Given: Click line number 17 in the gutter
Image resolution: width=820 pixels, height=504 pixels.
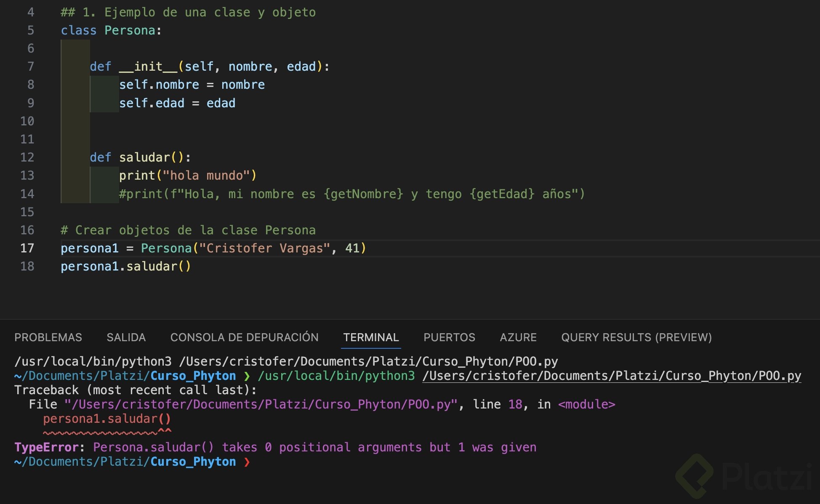Looking at the screenshot, I should [27, 248].
